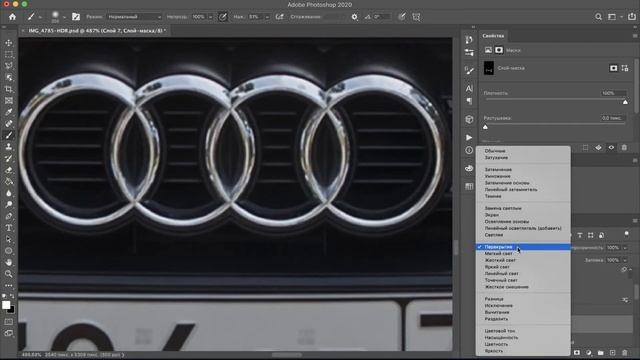The height and width of the screenshot is (360, 640).
Task: Open the tool preset picker arrow
Action: tap(40, 17)
